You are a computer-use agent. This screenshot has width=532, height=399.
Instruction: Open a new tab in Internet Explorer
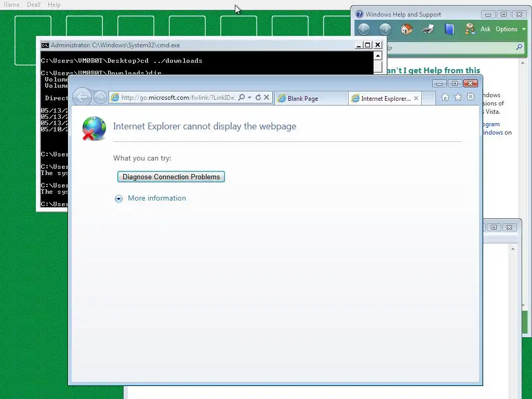pyautogui.click(x=429, y=98)
